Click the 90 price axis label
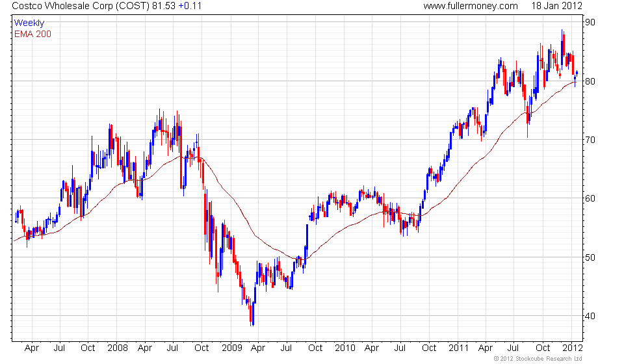The width and height of the screenshot is (637, 364). [590, 22]
